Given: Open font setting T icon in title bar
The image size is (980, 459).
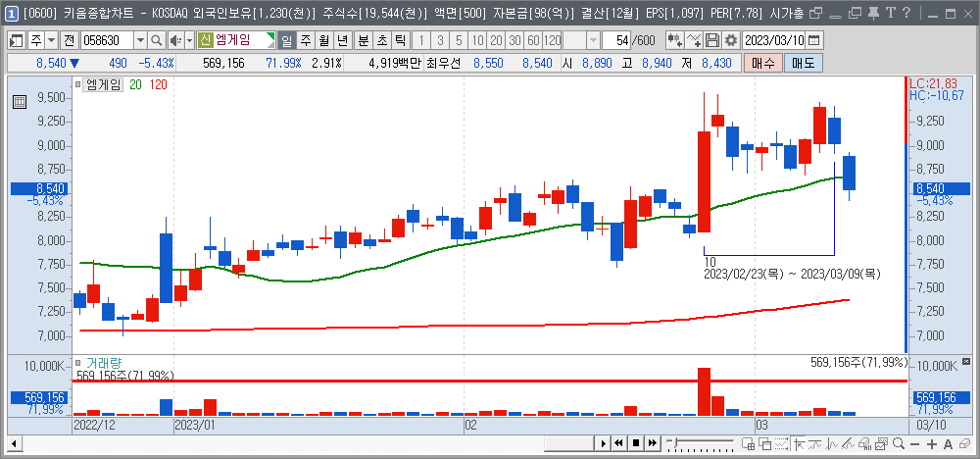Looking at the screenshot, I should tap(890, 13).
